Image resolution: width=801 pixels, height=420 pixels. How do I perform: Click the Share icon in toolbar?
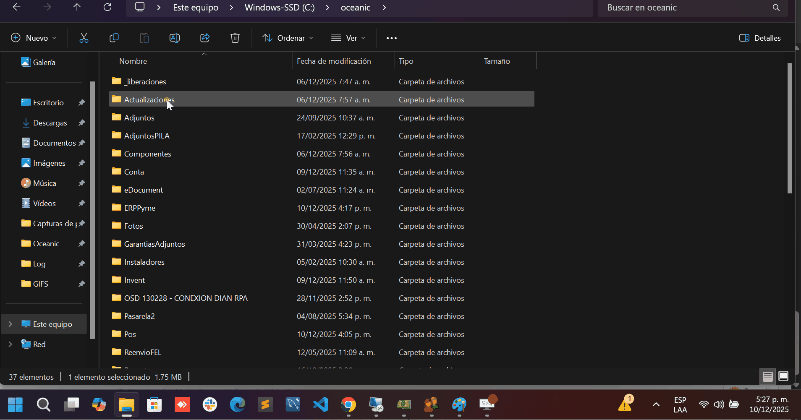click(x=204, y=38)
